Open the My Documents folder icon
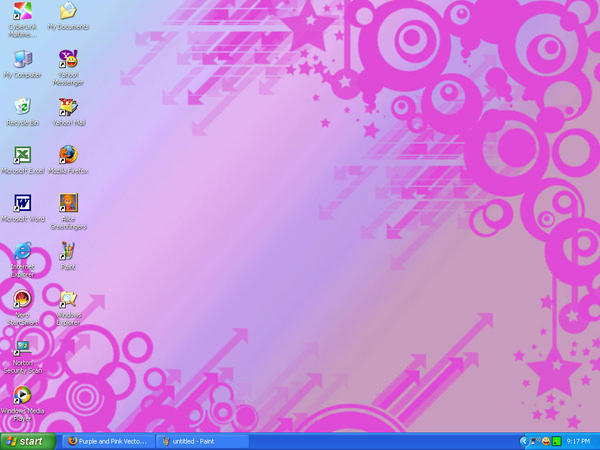Screen dimensions: 600x450 coord(68,11)
